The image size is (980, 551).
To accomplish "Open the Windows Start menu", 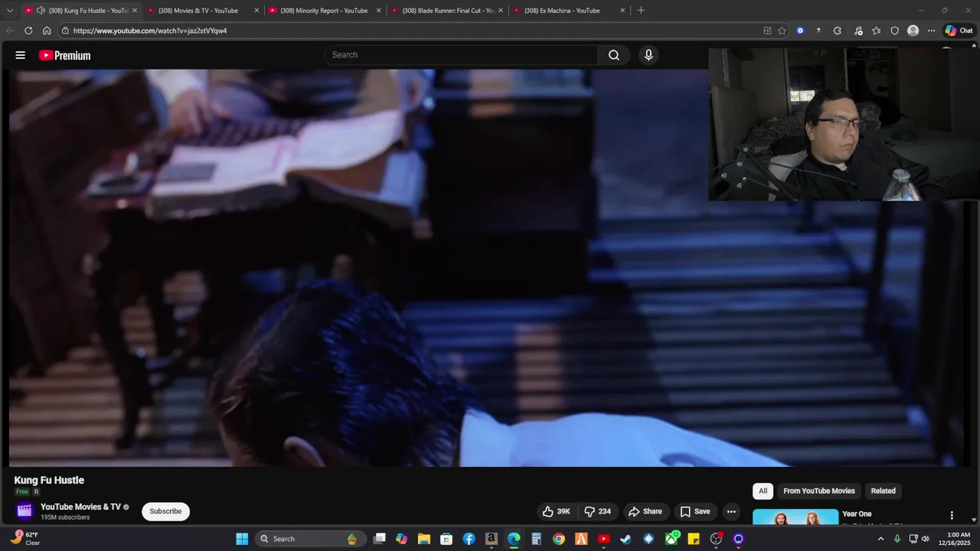I will pos(242,539).
